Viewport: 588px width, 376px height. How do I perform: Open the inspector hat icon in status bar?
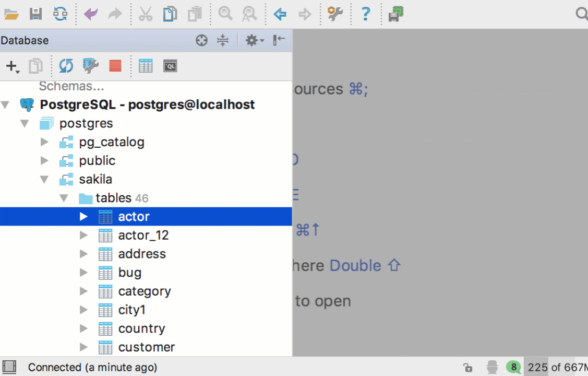[491, 367]
